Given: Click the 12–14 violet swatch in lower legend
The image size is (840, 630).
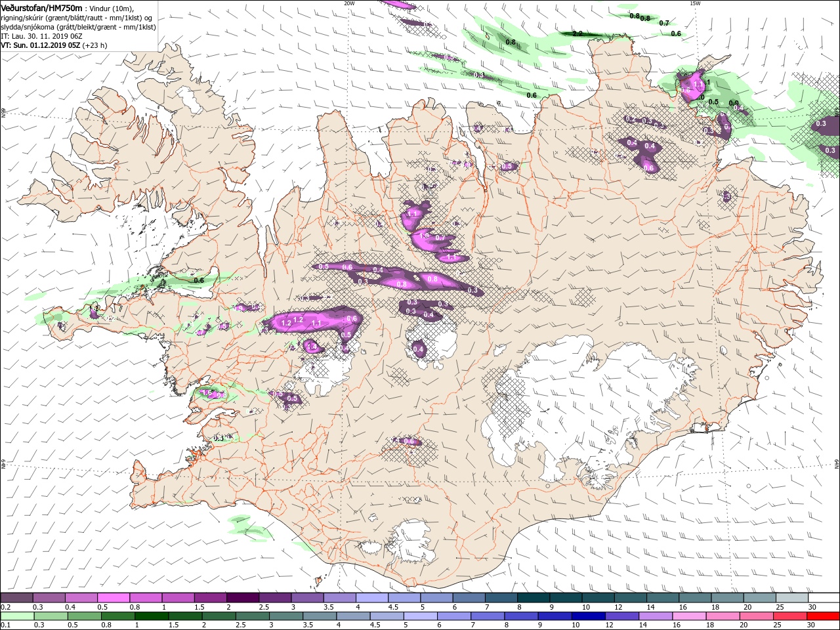Looking at the screenshot, I should click(621, 616).
